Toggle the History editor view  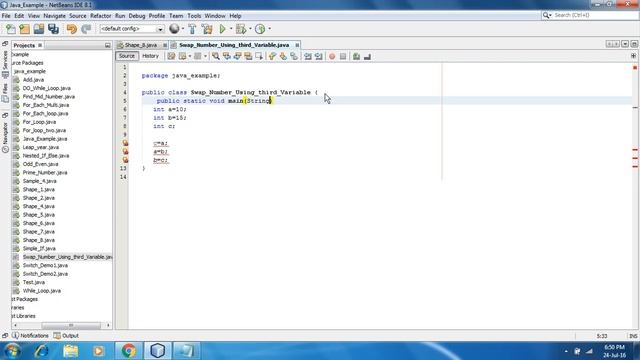pos(150,56)
